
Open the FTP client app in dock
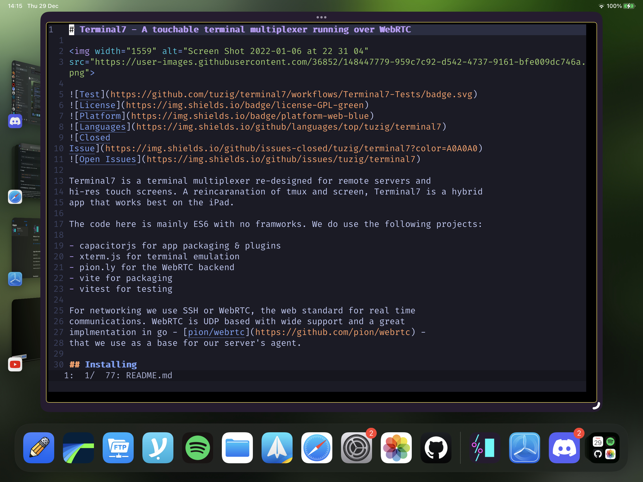coord(118,448)
